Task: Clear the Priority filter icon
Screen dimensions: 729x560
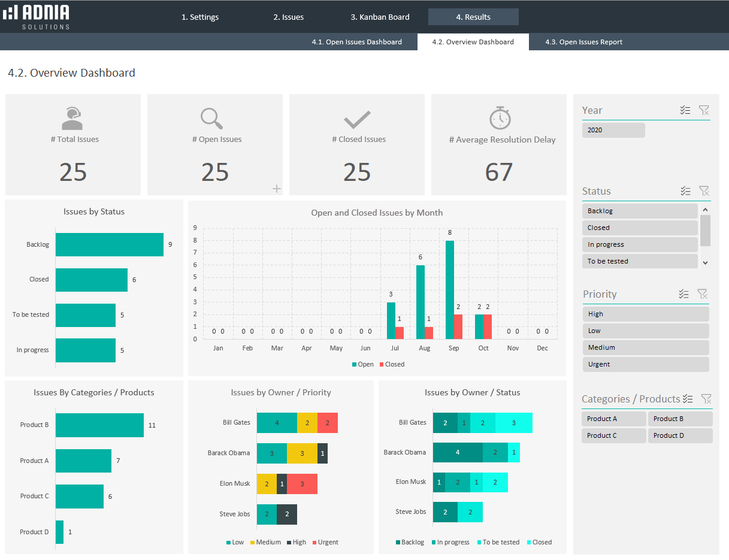Action: pyautogui.click(x=703, y=294)
